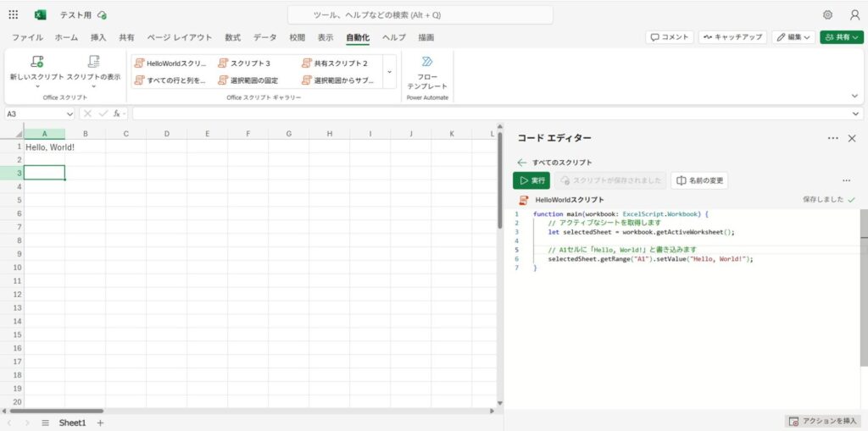The image size is (868, 431).
Task: Click the コメント button
Action: click(670, 37)
